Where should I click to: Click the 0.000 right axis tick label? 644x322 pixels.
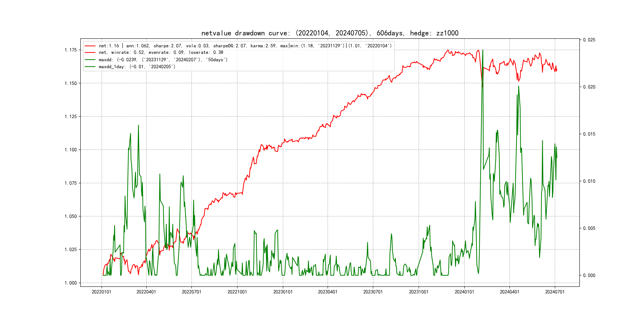[x=589, y=275]
